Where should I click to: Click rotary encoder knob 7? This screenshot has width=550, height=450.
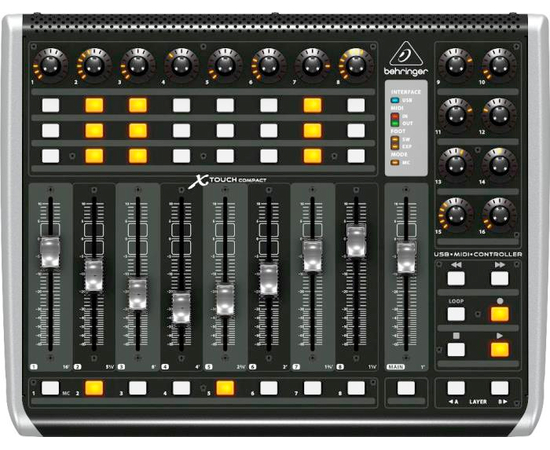point(313,65)
